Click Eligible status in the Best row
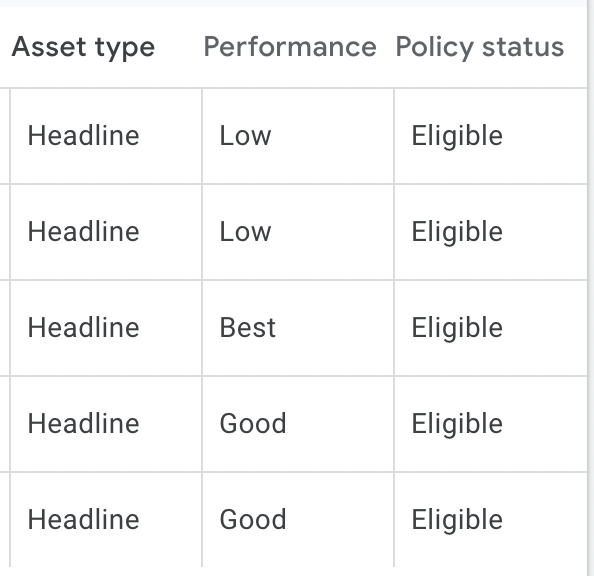This screenshot has height=576, width=594. 457,328
